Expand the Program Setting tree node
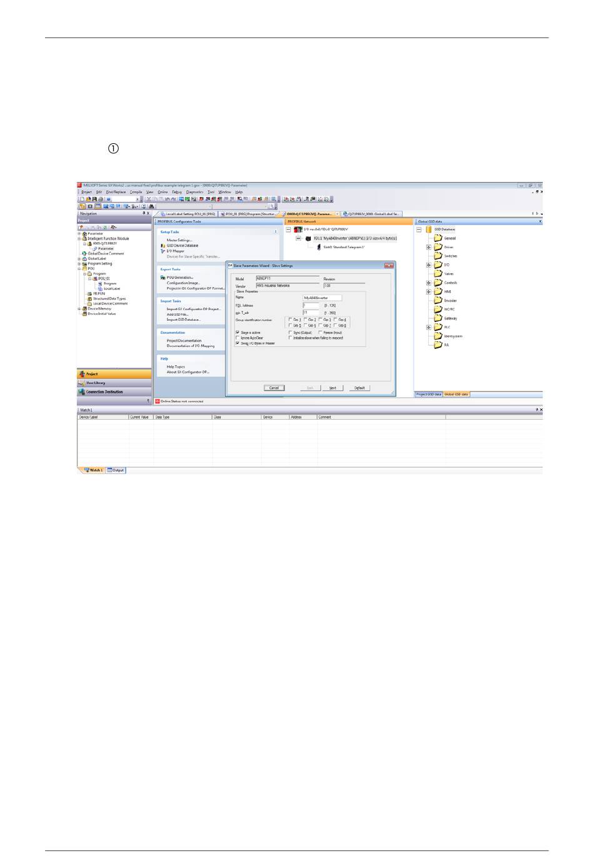The image size is (594, 868). (x=79, y=264)
